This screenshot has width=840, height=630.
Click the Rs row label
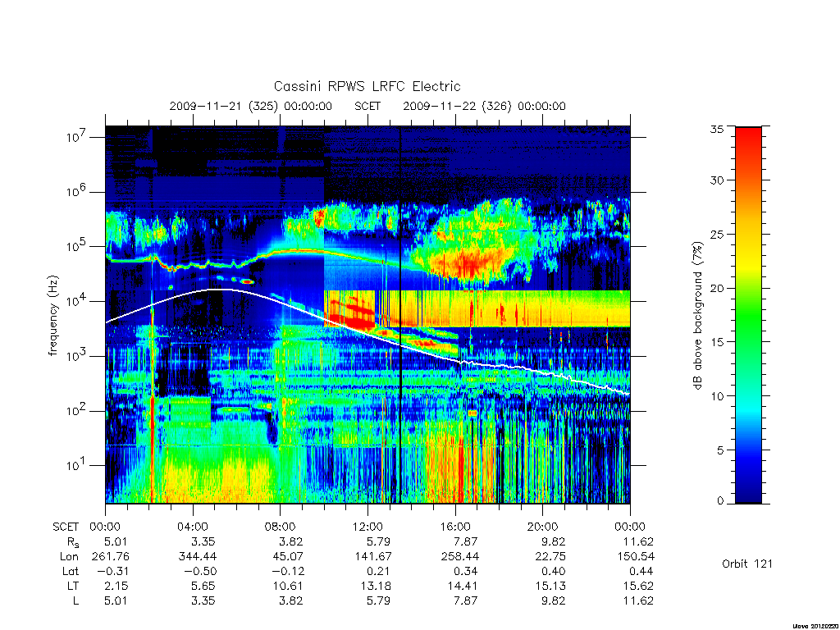click(72, 542)
